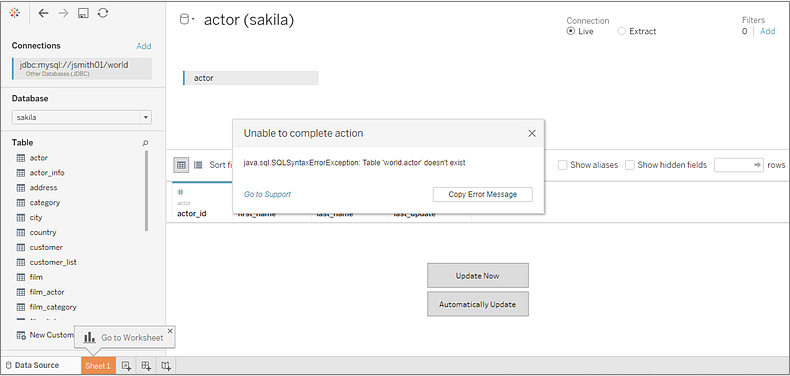The width and height of the screenshot is (790, 376).
Task: Follow the Go to Support link
Action: [267, 194]
